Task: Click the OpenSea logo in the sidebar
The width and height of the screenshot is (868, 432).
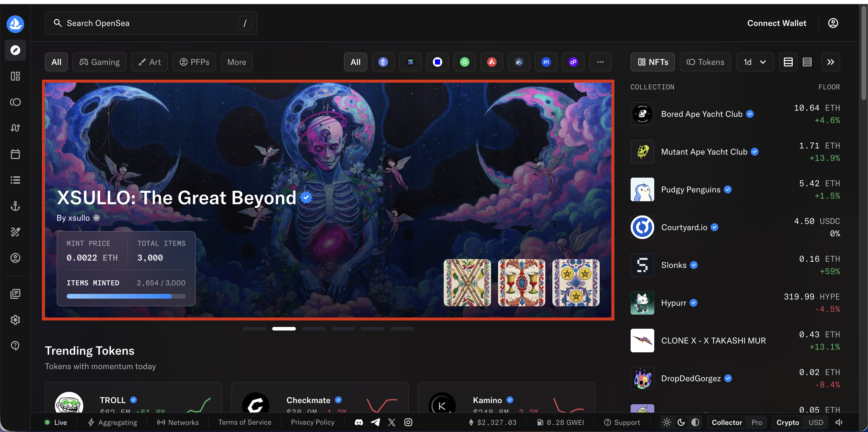Action: point(15,24)
